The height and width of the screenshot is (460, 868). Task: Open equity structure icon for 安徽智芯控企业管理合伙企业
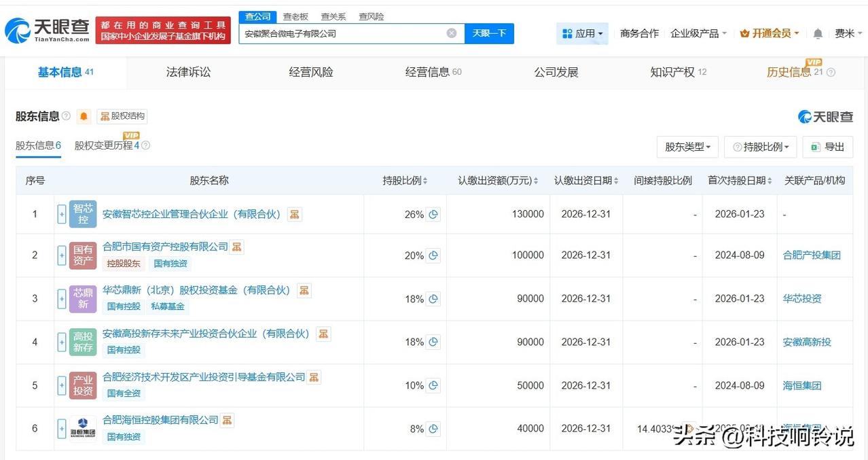pos(294,214)
